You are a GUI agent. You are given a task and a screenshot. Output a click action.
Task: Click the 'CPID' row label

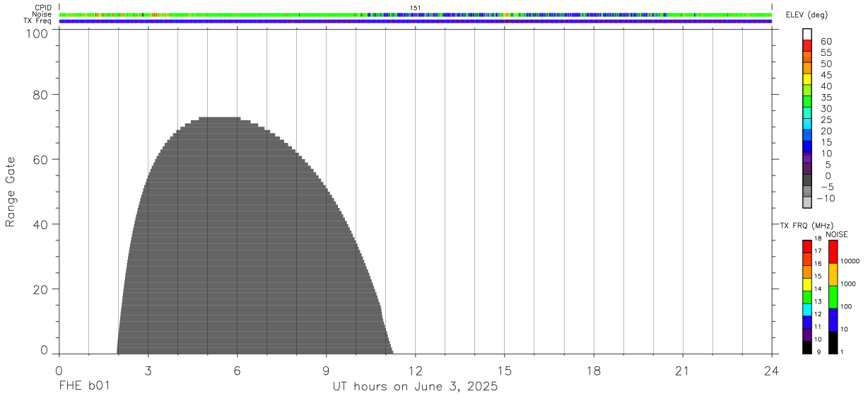click(x=44, y=8)
